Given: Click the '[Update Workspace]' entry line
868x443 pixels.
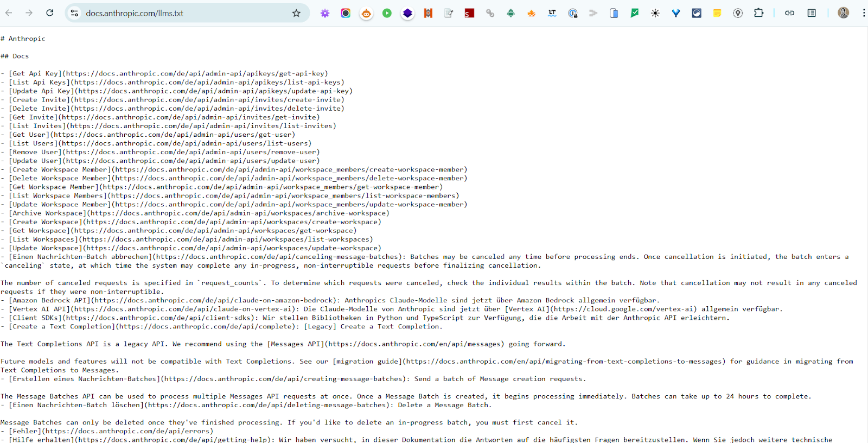Looking at the screenshot, I should pyautogui.click(x=191, y=248).
